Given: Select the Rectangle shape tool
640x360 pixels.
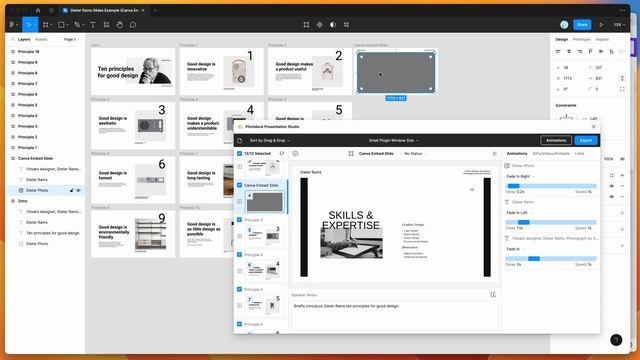Looking at the screenshot, I should [61, 25].
